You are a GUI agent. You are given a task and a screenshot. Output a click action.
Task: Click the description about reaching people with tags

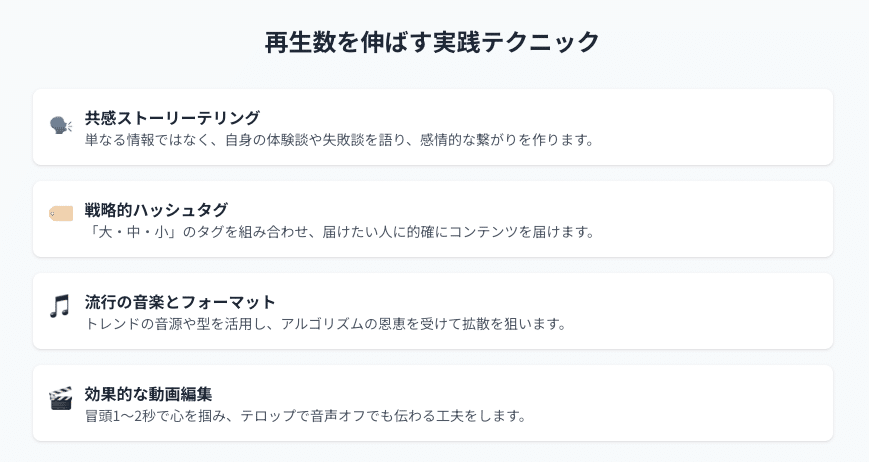[340, 232]
